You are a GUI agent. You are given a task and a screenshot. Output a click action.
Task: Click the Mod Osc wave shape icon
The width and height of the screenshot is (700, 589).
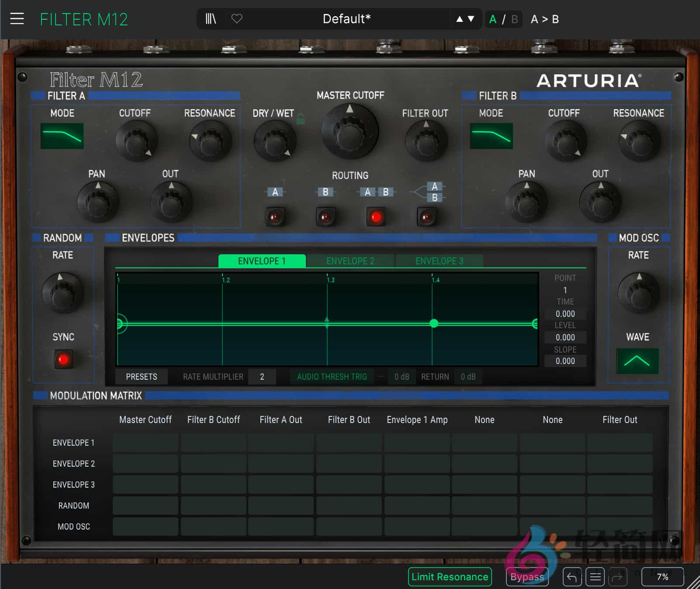[637, 361]
